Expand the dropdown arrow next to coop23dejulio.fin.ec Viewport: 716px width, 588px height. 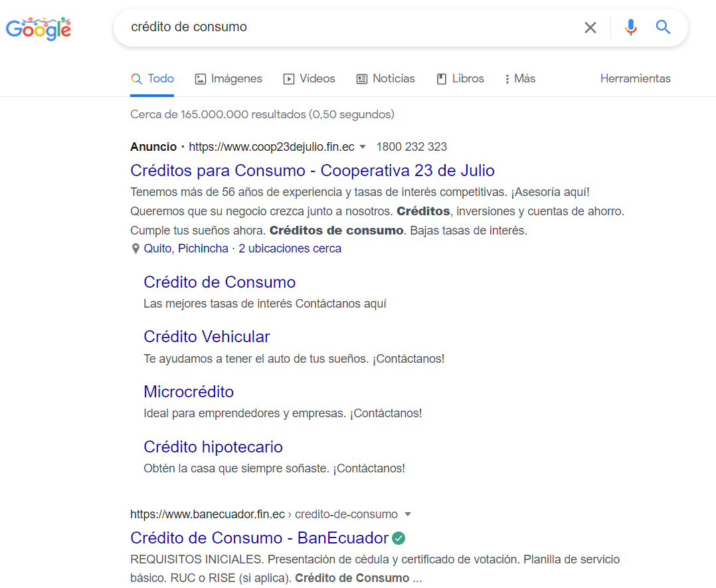pos(363,147)
